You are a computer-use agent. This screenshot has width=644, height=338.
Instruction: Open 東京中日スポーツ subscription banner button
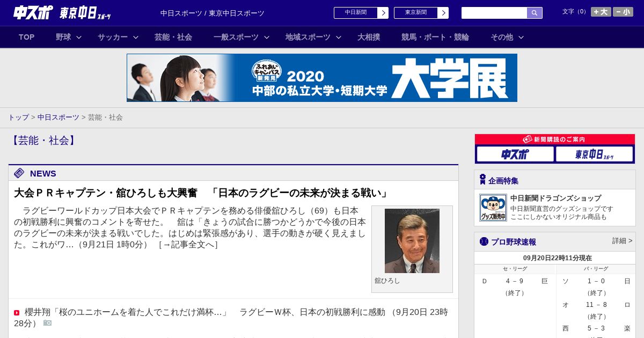coord(594,154)
